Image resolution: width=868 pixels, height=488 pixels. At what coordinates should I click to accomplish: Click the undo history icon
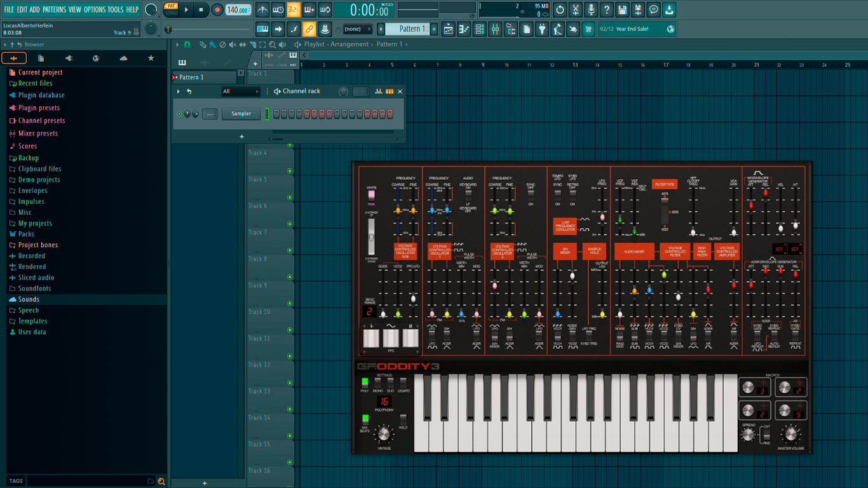click(x=560, y=10)
